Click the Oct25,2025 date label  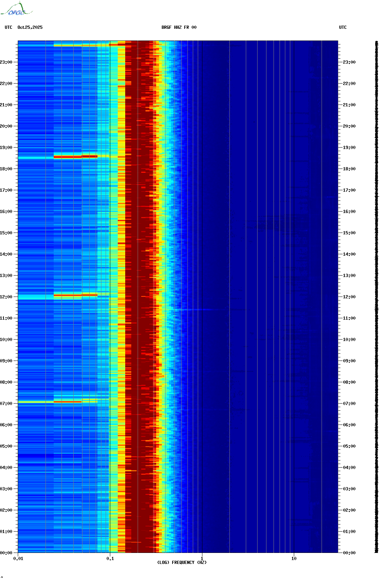click(30, 27)
